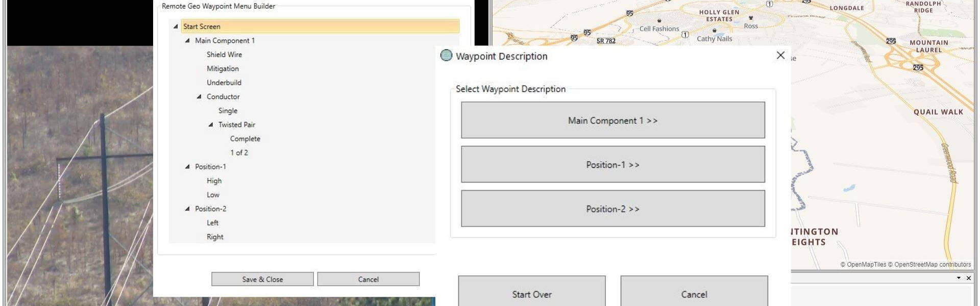Select the Twisted Pair tree item
Viewport: 980px width, 306px height.
[236, 124]
